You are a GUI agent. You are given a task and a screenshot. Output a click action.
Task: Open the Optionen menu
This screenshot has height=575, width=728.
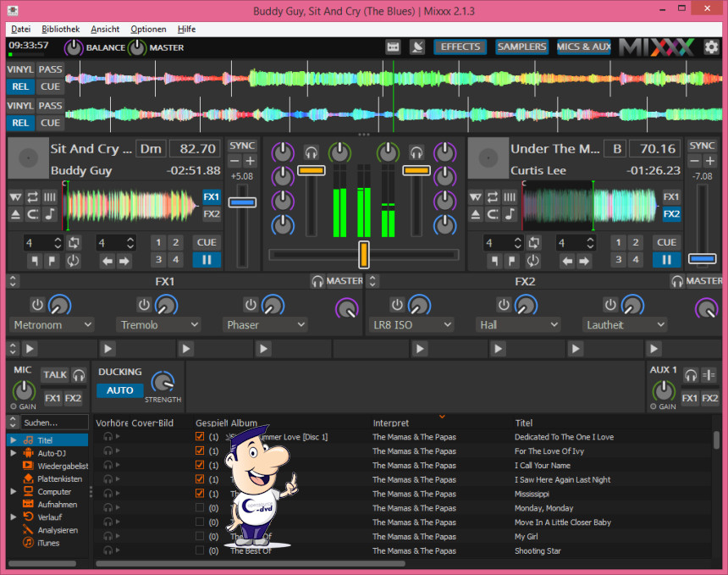(148, 29)
